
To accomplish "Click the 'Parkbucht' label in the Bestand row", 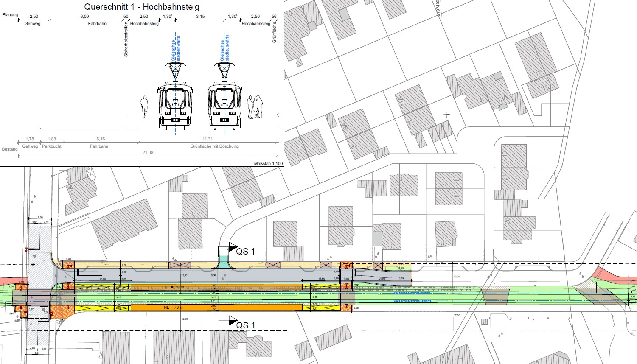I will coord(52,146).
